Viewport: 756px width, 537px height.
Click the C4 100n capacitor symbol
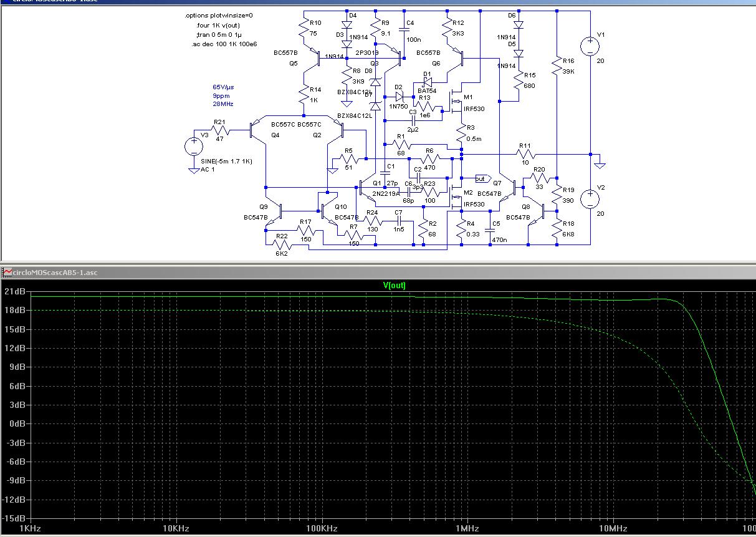pos(404,31)
